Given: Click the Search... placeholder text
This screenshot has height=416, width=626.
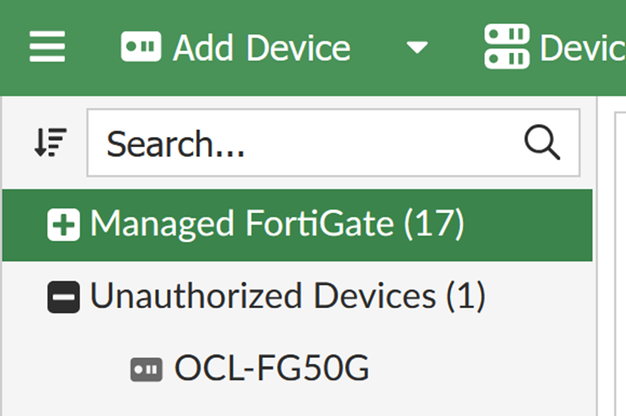Looking at the screenshot, I should point(176,144).
